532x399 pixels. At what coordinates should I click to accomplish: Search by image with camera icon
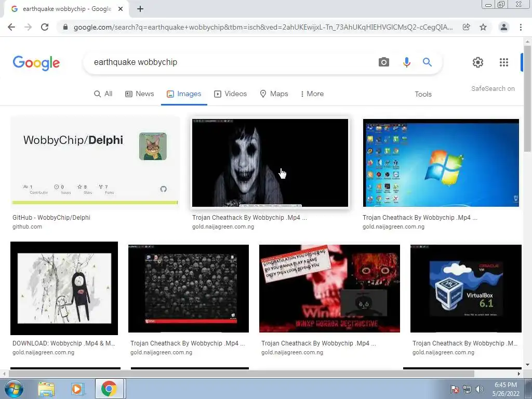[x=384, y=62]
